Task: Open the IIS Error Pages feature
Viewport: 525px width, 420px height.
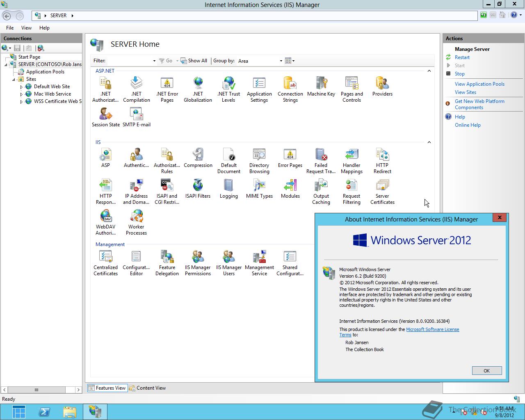Action: pos(290,158)
